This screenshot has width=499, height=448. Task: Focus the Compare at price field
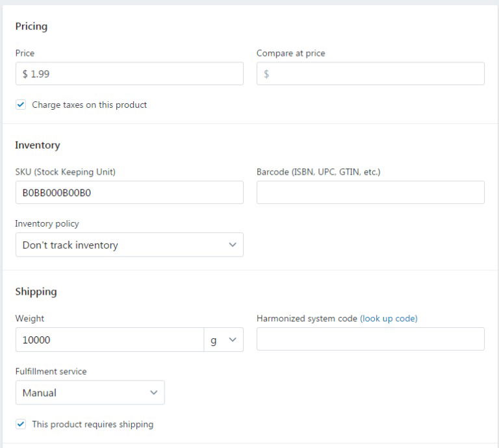pyautogui.click(x=370, y=74)
